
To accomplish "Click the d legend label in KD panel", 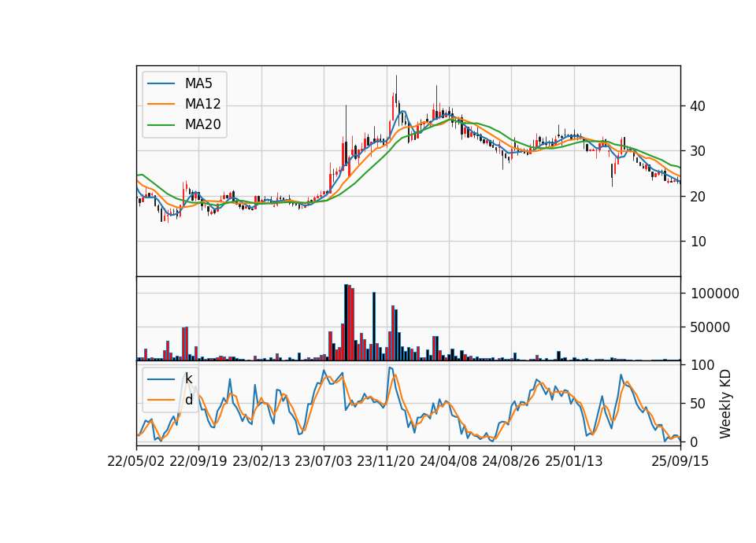I will (188, 400).
